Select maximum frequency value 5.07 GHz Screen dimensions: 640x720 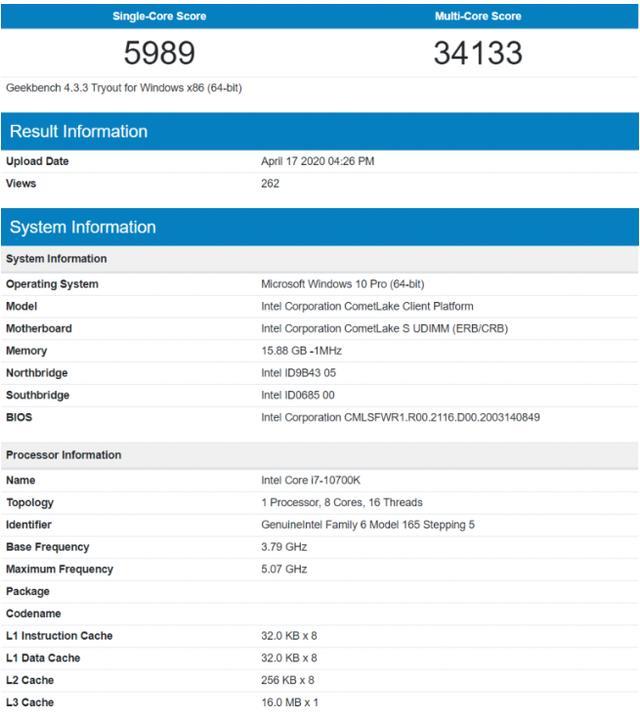(x=284, y=569)
